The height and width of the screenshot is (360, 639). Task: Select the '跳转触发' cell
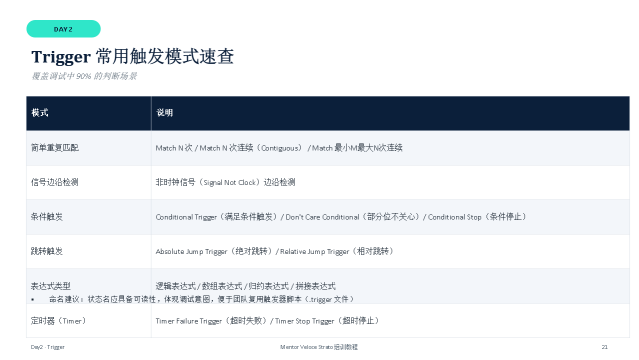[89, 251]
